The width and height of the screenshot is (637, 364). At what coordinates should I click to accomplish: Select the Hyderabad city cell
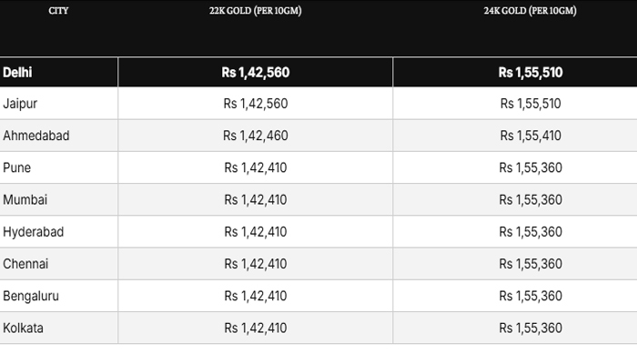tap(34, 232)
